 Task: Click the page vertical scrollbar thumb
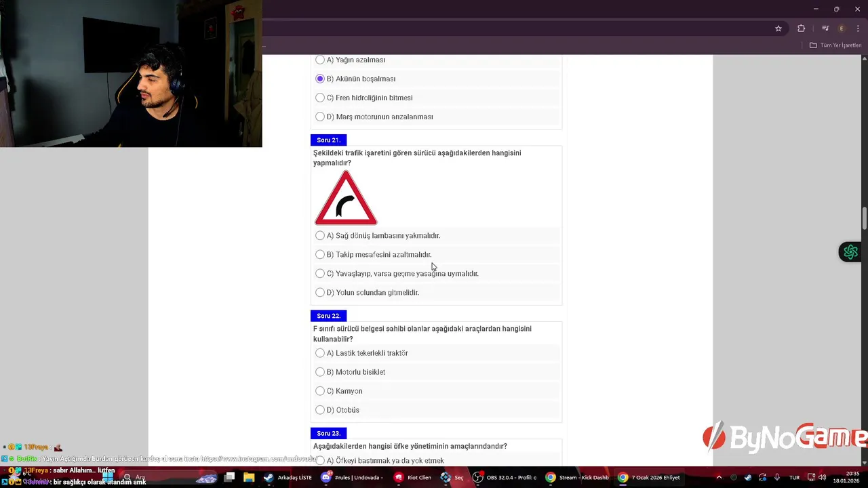pos(864,218)
